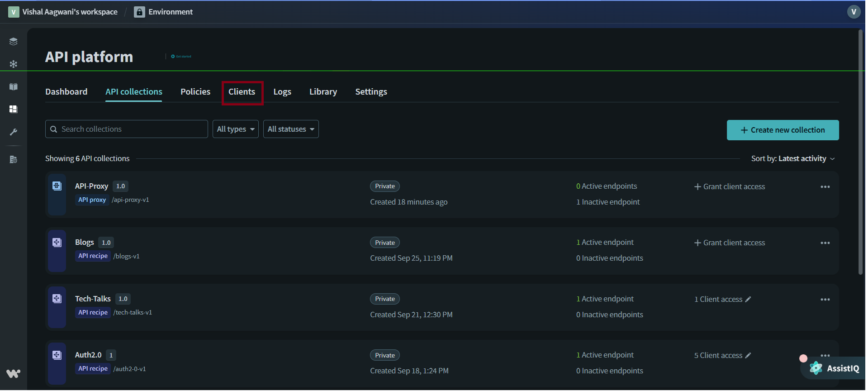This screenshot has height=391, width=868.
Task: Go to the Clients tab
Action: tap(242, 92)
